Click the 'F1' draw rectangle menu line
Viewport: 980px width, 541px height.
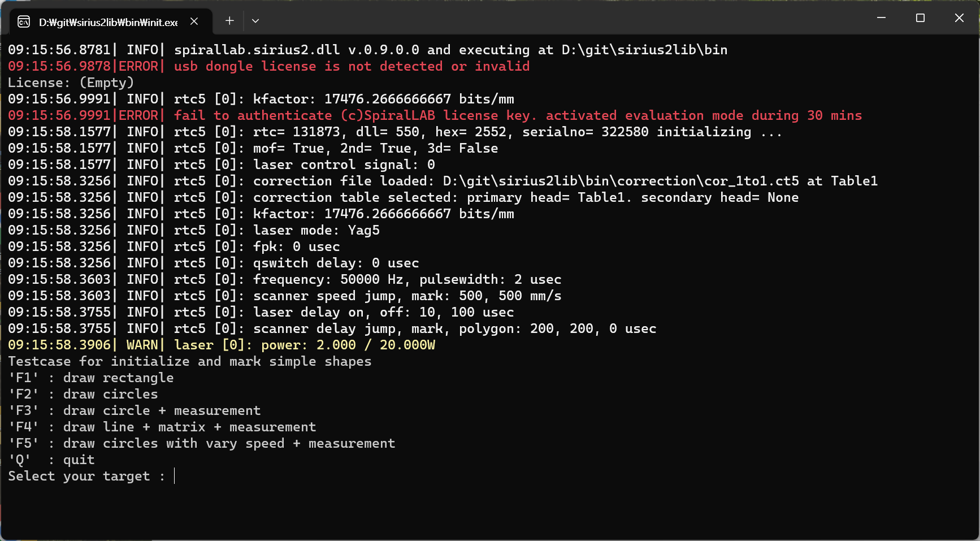(91, 378)
